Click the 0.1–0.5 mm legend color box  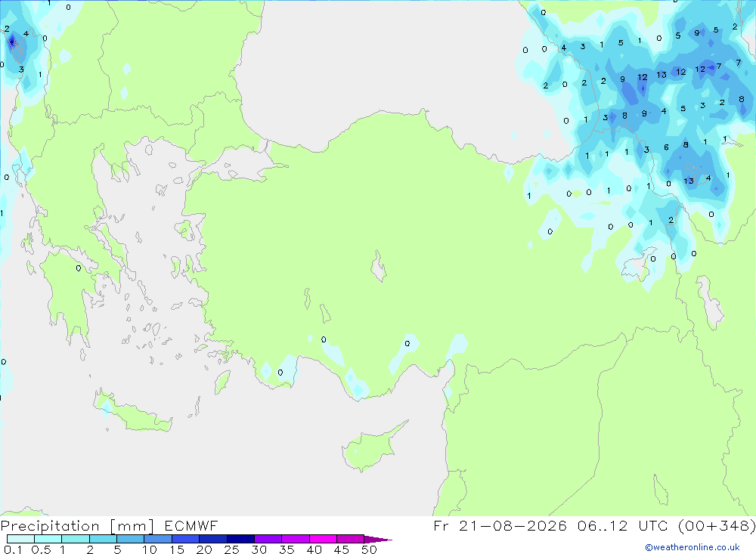click(x=20, y=539)
